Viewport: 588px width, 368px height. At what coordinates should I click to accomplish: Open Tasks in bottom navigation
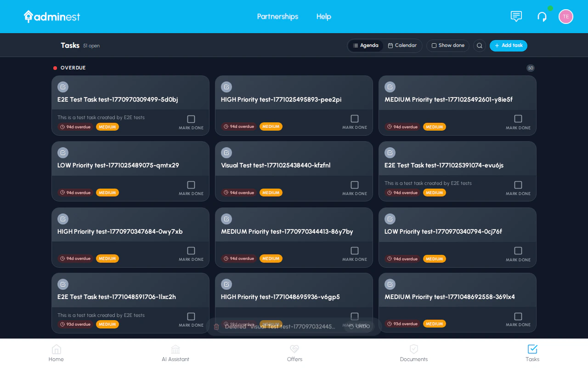[532, 353]
